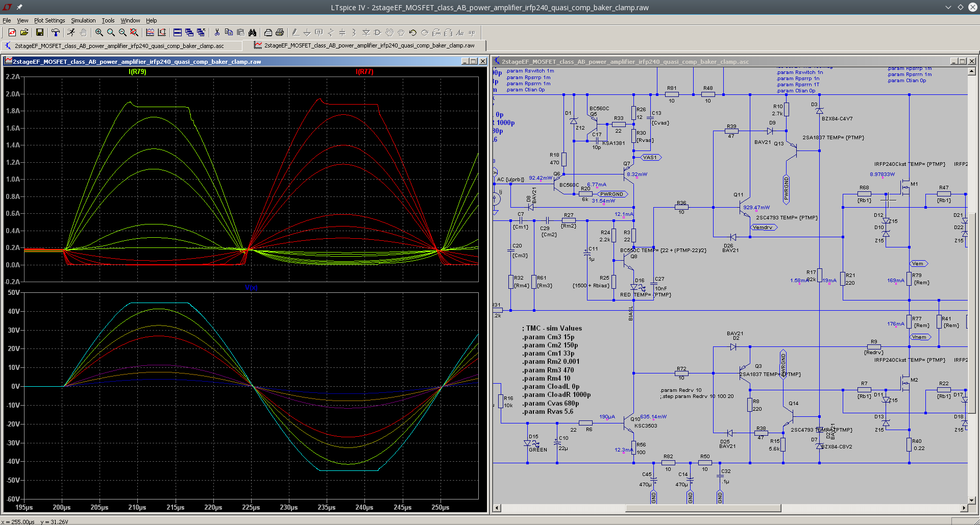Zoom out using the minus magnifier icon

point(122,33)
